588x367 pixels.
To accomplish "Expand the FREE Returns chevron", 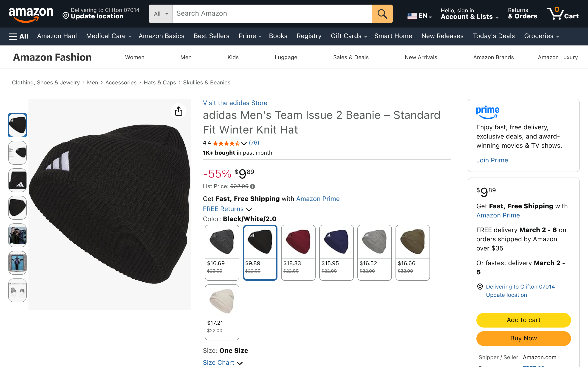I will pyautogui.click(x=249, y=209).
